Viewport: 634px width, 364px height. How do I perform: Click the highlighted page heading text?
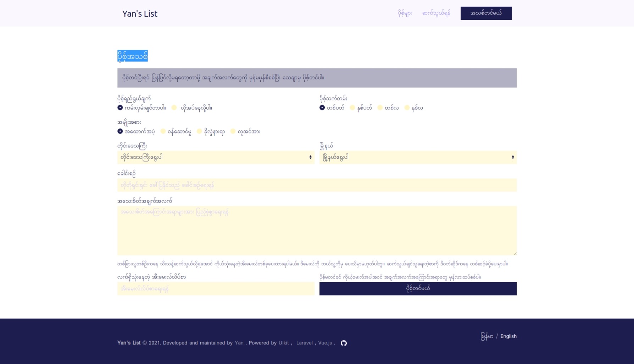(133, 56)
